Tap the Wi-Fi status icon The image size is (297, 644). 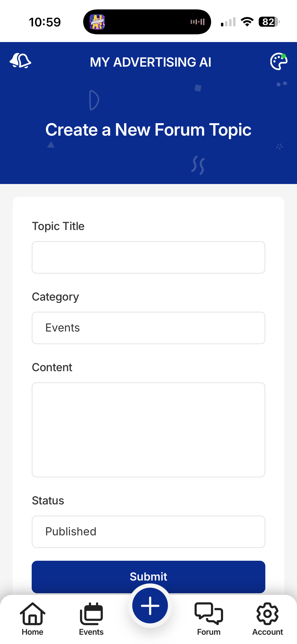(247, 22)
